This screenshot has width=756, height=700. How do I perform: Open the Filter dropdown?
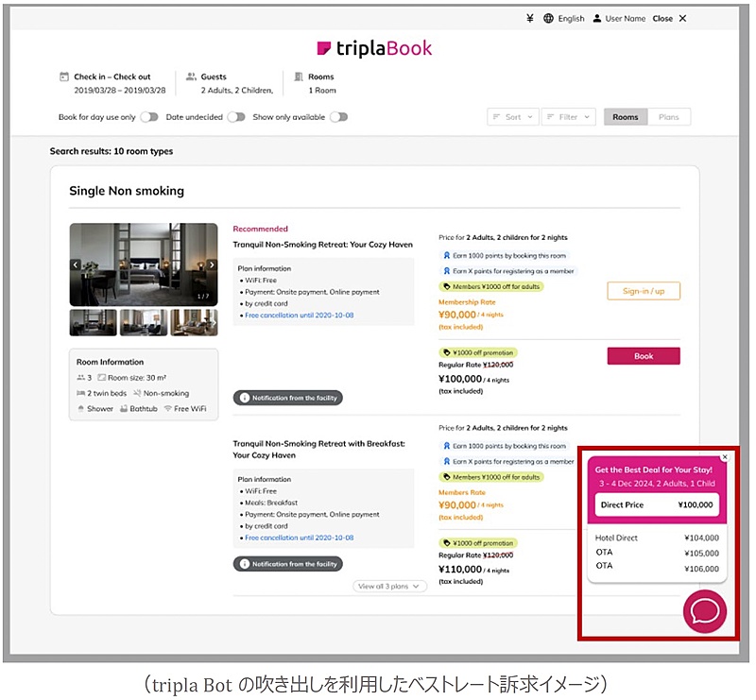coord(569,117)
